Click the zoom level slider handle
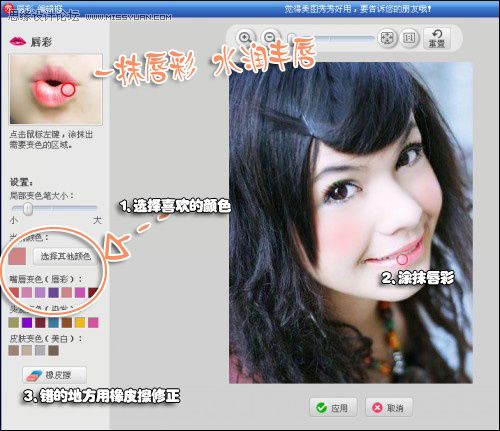Viewport: 500px width, 431px height. click(x=292, y=38)
